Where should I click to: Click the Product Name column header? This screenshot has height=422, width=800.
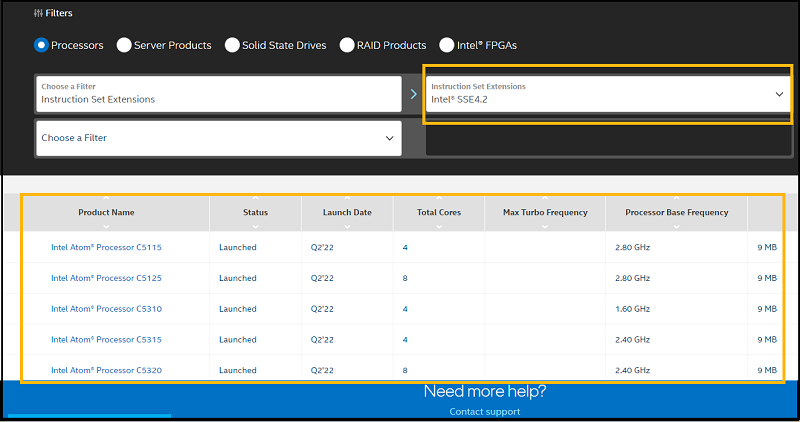click(106, 212)
